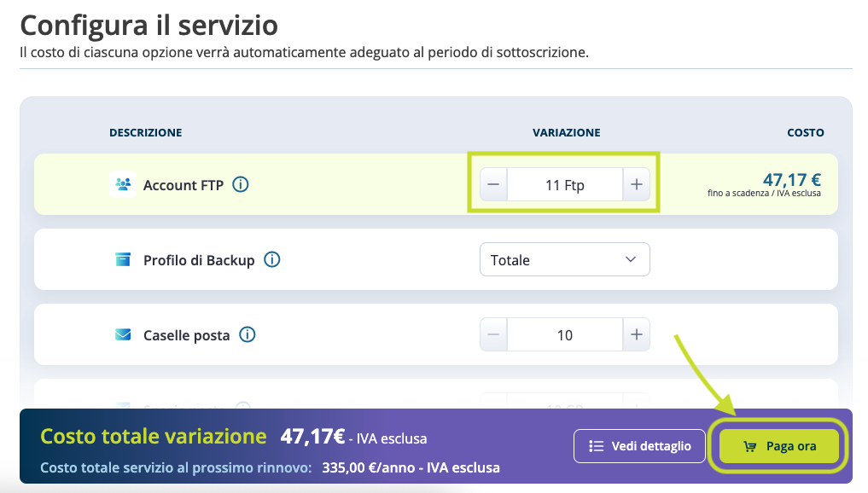The width and height of the screenshot is (868, 493).
Task: Increase Account FTP quantity with plus
Action: pyautogui.click(x=636, y=184)
